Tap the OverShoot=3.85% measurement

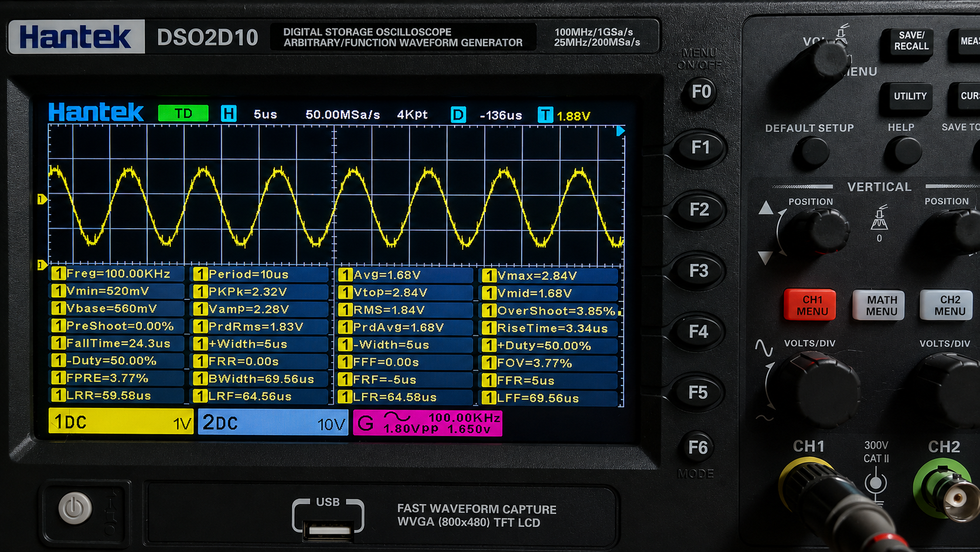tap(550, 310)
